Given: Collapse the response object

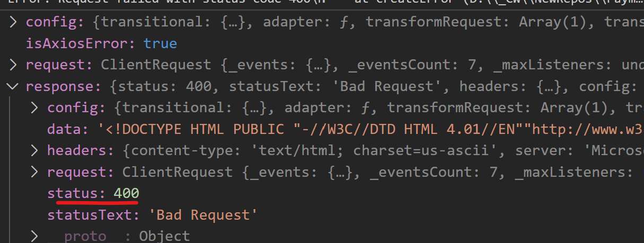Looking at the screenshot, I should 13,86.
